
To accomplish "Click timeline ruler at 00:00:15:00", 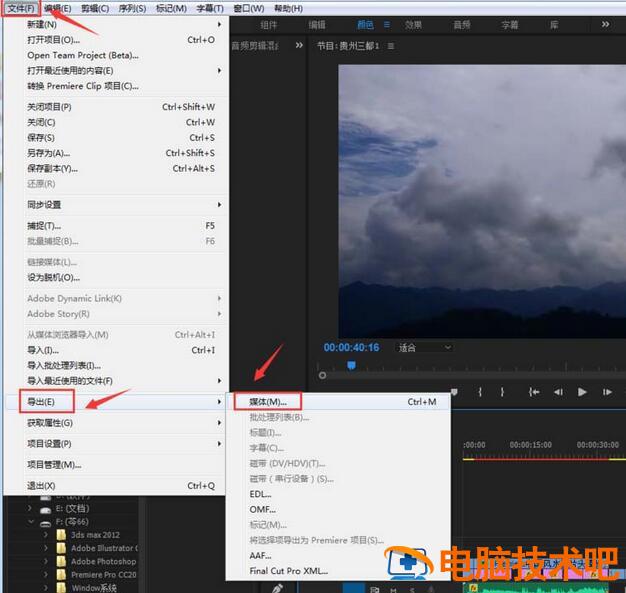I will click(531, 445).
